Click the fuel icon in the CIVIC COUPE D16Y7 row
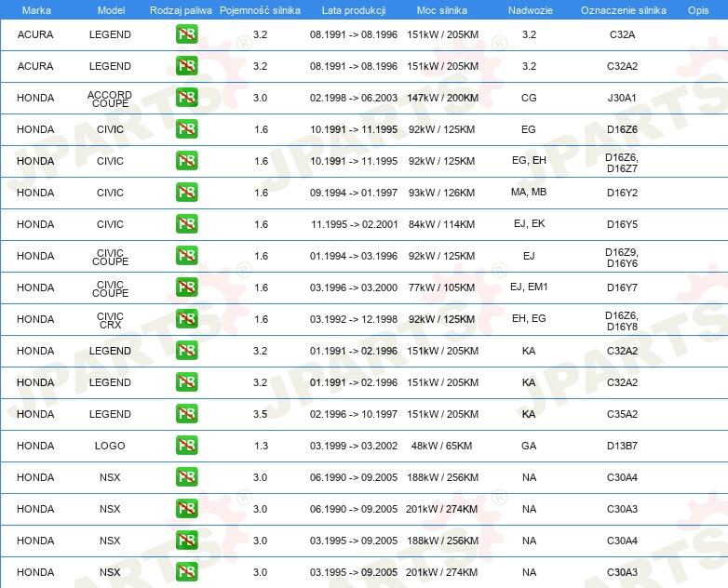The height and width of the screenshot is (588, 728). click(186, 287)
